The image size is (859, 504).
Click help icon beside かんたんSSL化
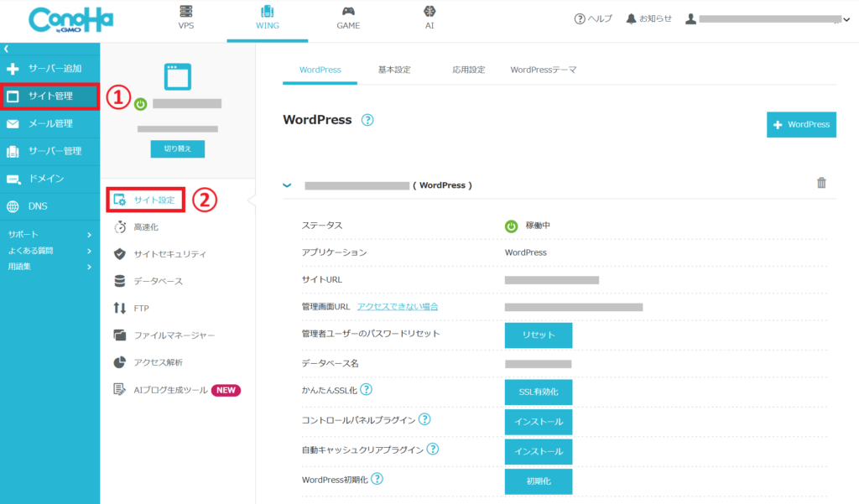(x=367, y=389)
